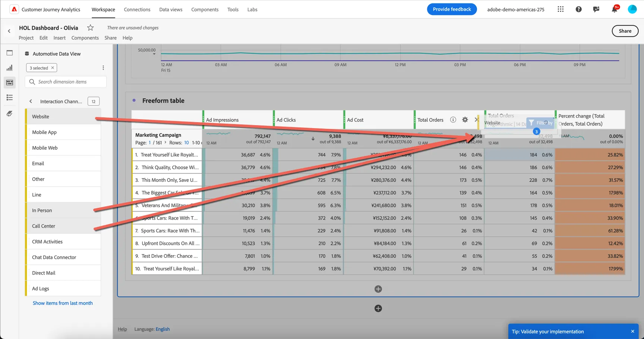
Task: Expand the chart y-axis dropdown arrow
Action: [154, 54]
